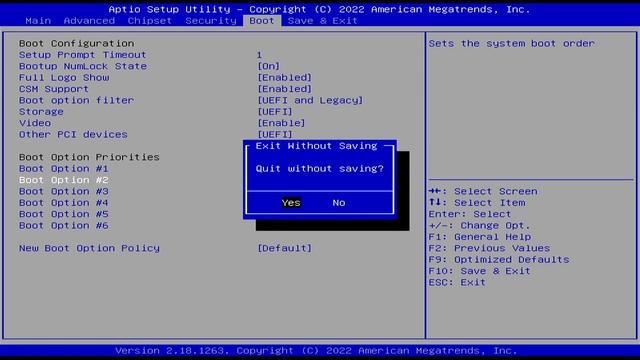Click the Version 2.18.1263 footer text
The image size is (640, 360).
click(x=316, y=351)
